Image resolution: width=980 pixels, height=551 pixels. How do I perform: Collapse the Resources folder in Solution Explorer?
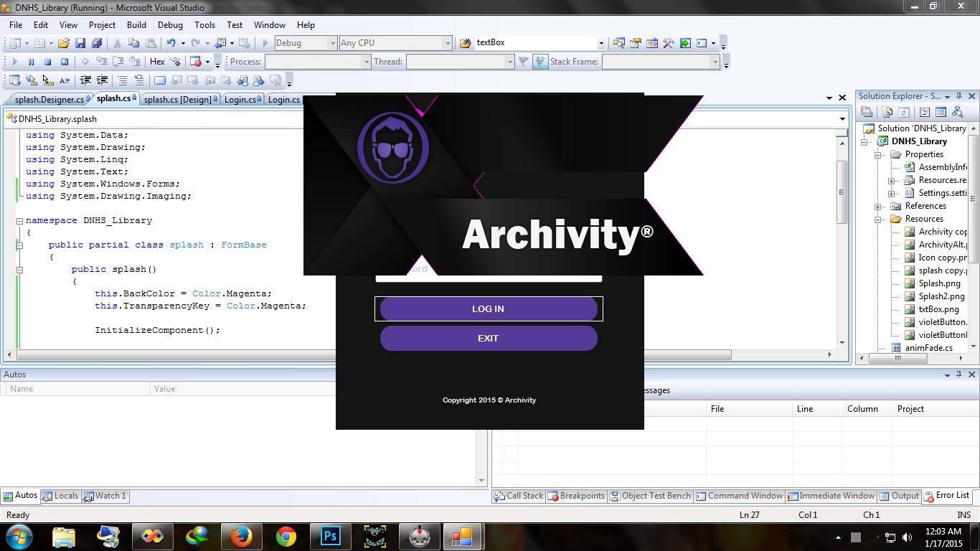point(877,219)
